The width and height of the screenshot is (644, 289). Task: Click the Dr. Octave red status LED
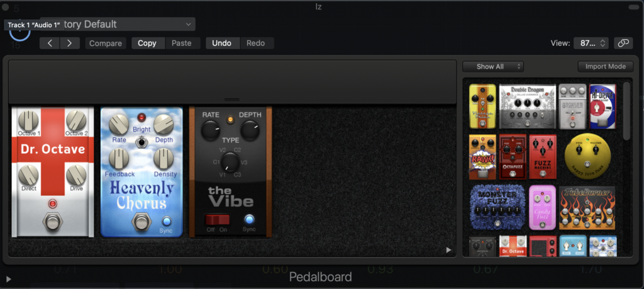52,204
